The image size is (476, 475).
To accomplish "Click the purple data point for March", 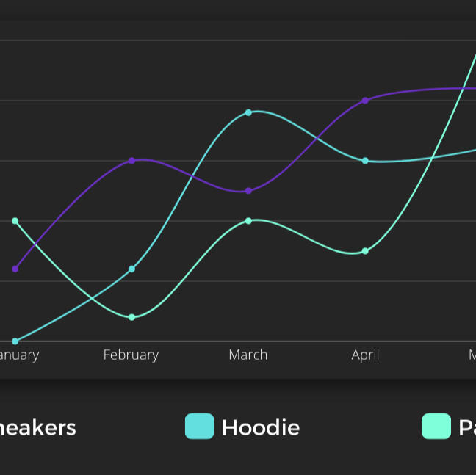I will (x=248, y=191).
